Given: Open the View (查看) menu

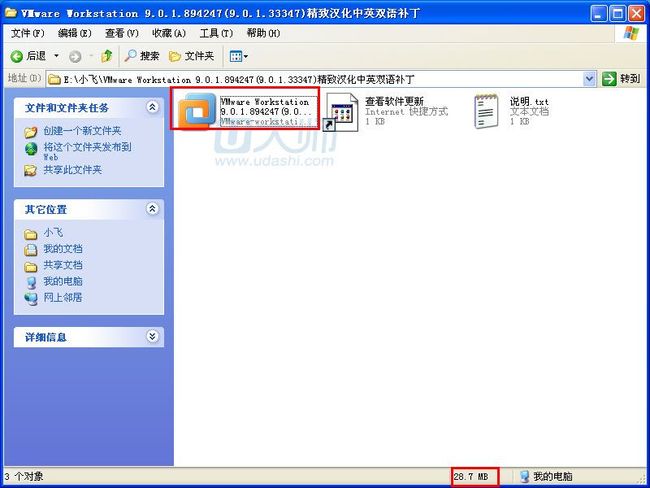Looking at the screenshot, I should [121, 33].
